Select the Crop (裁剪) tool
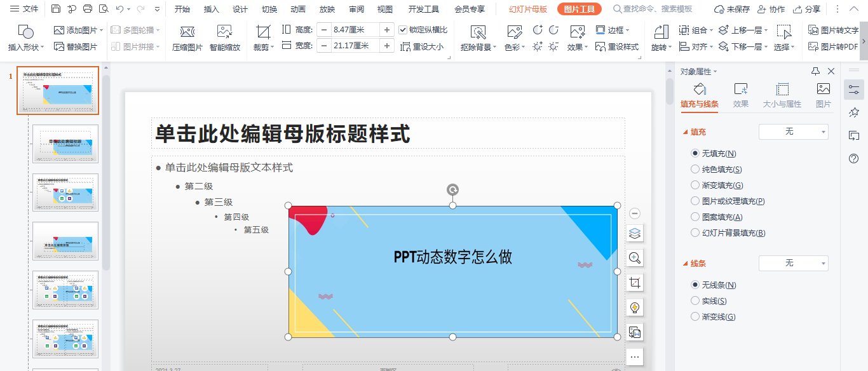Screen dimensions: 868x371 point(263,39)
